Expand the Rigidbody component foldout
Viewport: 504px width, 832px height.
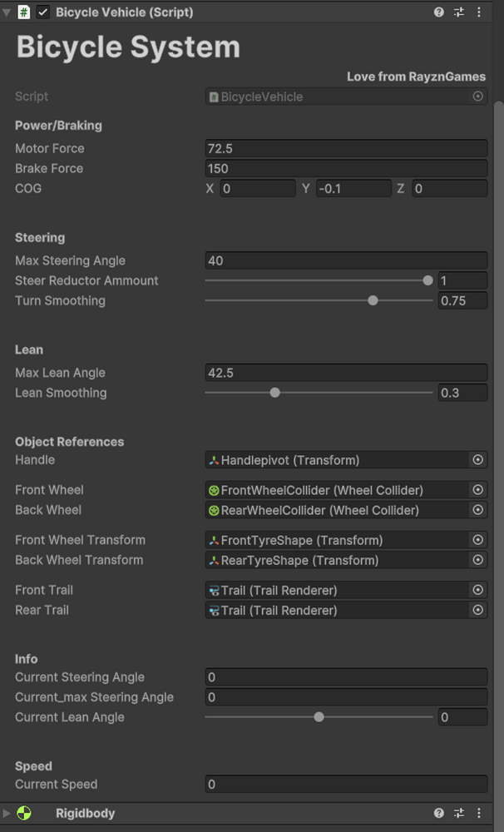[7, 813]
